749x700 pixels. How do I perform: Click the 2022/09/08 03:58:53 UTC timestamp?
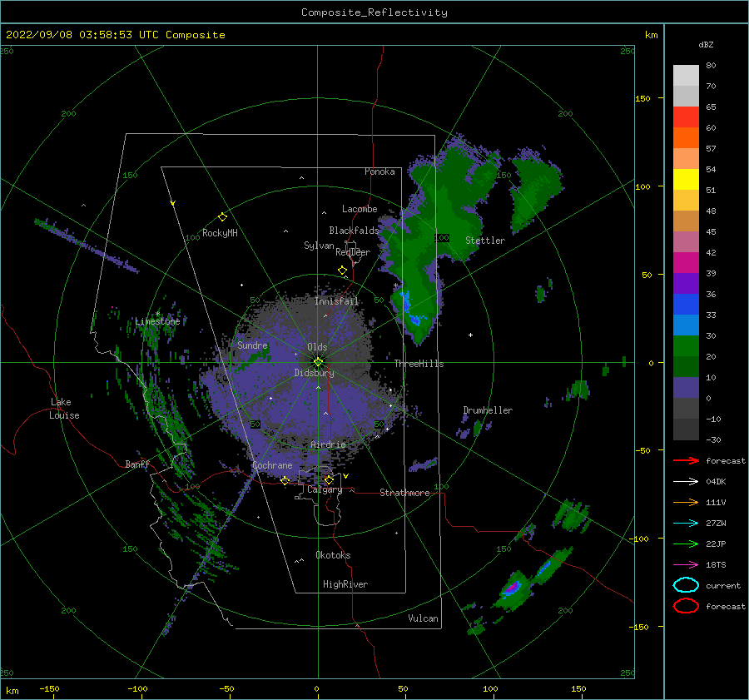coord(115,35)
